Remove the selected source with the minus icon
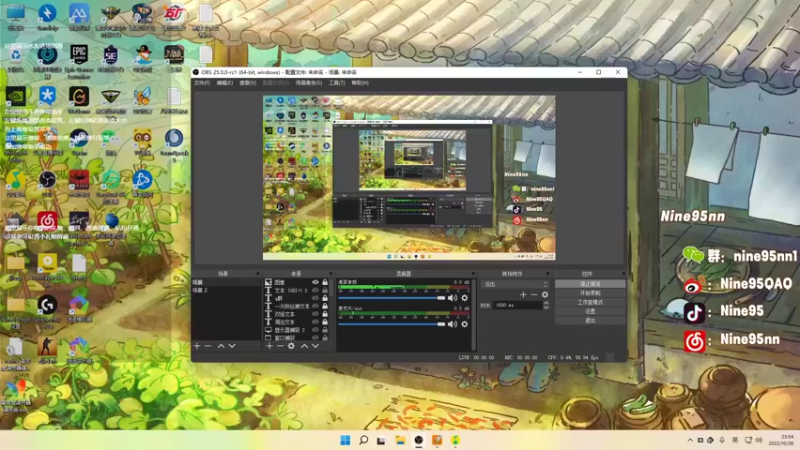Viewport: 800px width, 450px height. click(280, 346)
